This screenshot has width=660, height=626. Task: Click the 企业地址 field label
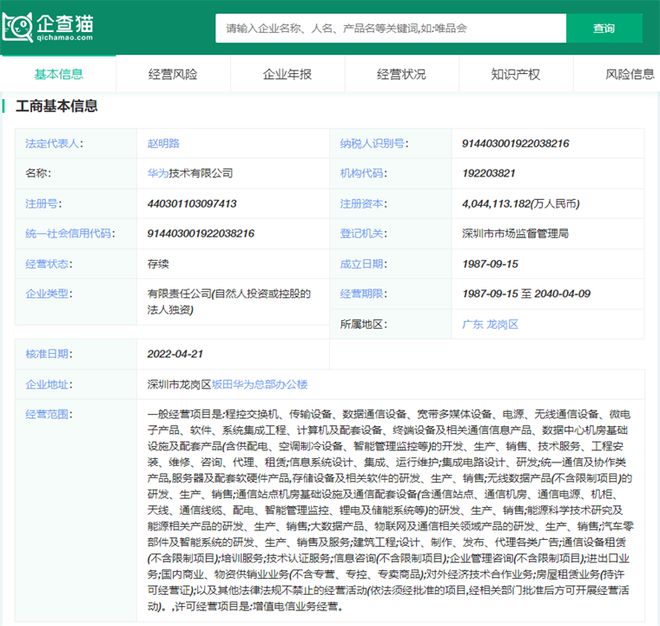48,384
